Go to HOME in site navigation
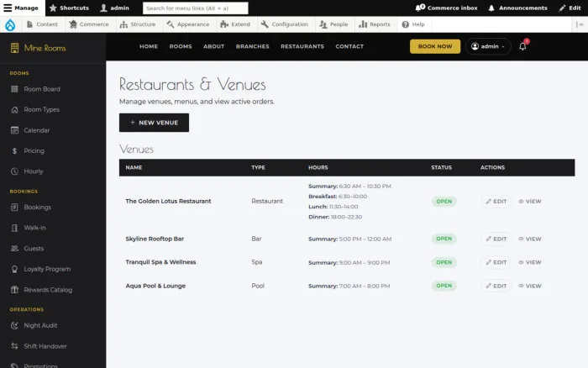 pyautogui.click(x=149, y=46)
